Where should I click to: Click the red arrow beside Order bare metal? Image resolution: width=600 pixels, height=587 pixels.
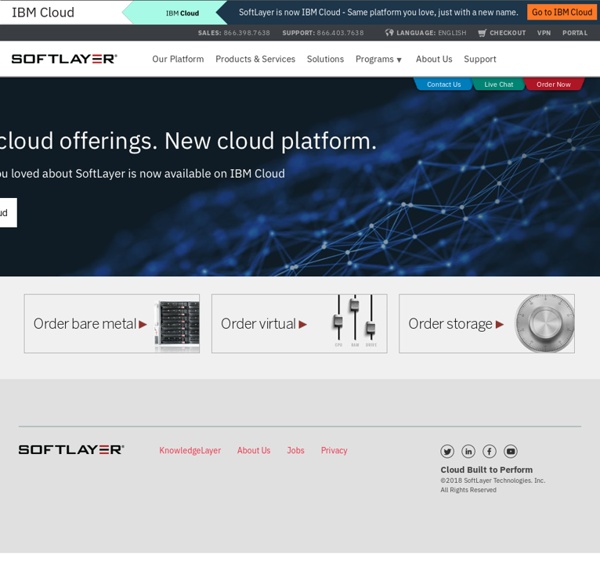pos(143,324)
